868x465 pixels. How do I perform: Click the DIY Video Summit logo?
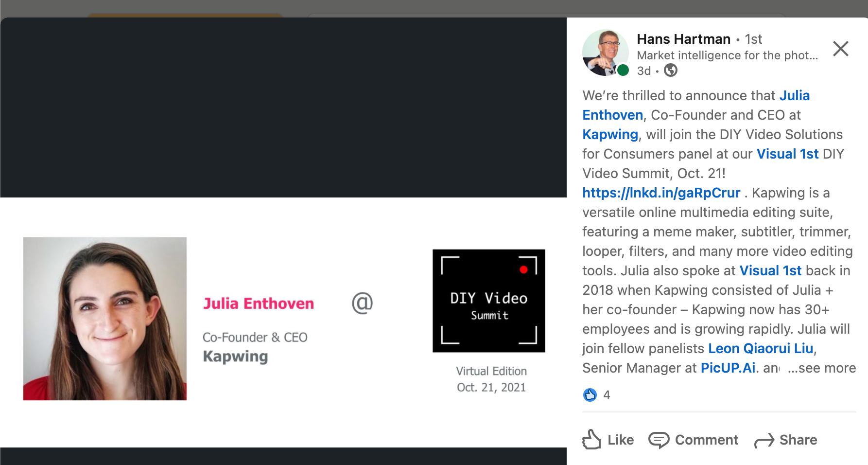pyautogui.click(x=488, y=301)
